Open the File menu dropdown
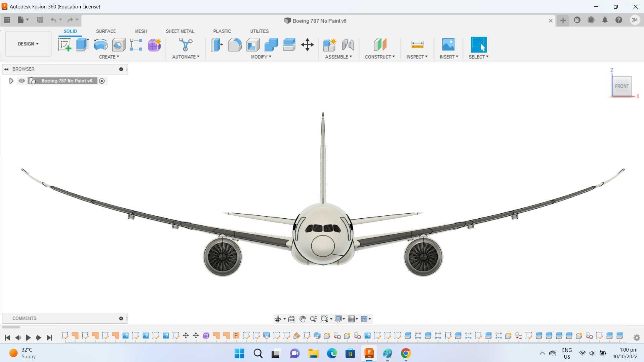 click(x=23, y=20)
